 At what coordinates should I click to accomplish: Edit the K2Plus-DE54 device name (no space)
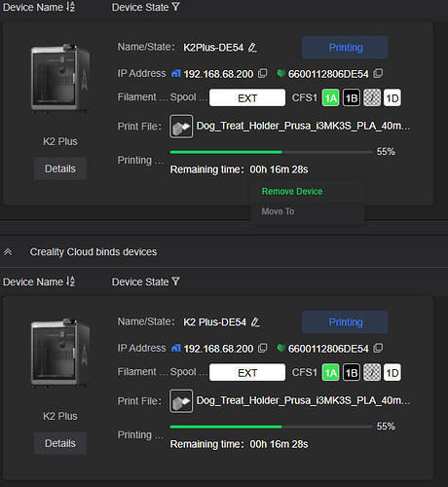click(x=252, y=48)
